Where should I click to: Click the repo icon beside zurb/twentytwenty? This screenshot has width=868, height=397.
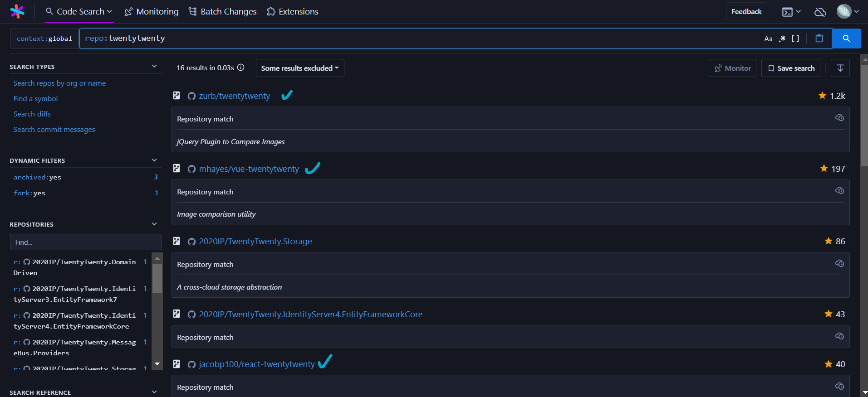(x=177, y=96)
